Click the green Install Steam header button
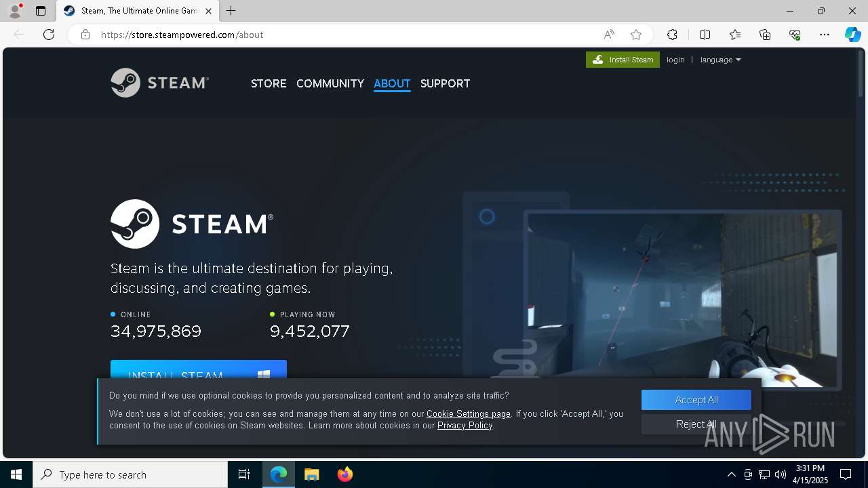This screenshot has height=488, width=868. click(623, 60)
